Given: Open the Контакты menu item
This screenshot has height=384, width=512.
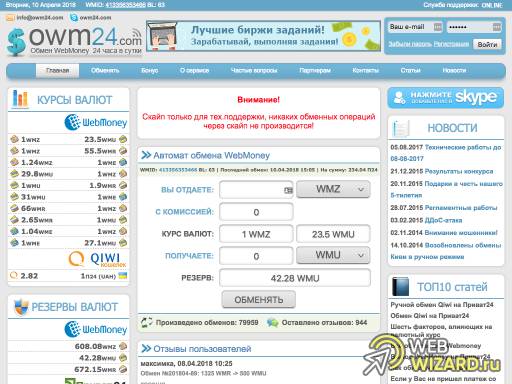Looking at the screenshot, I should pyautogui.click(x=365, y=71).
